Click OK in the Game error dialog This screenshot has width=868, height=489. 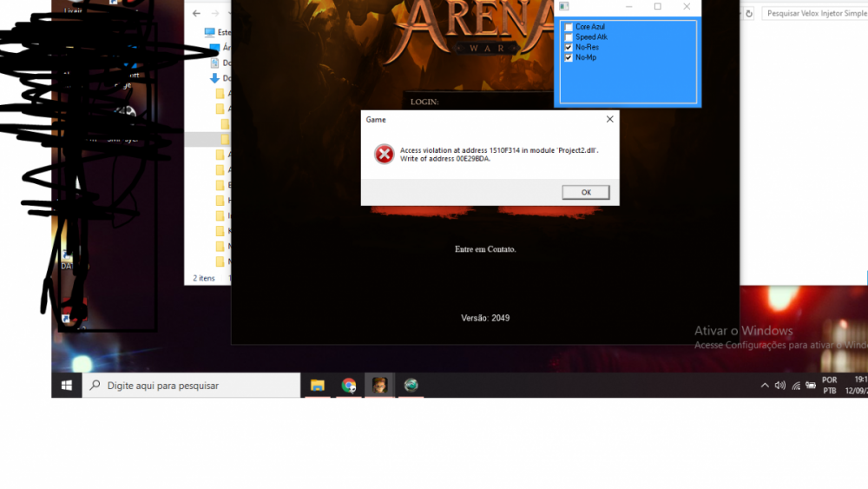click(x=586, y=192)
